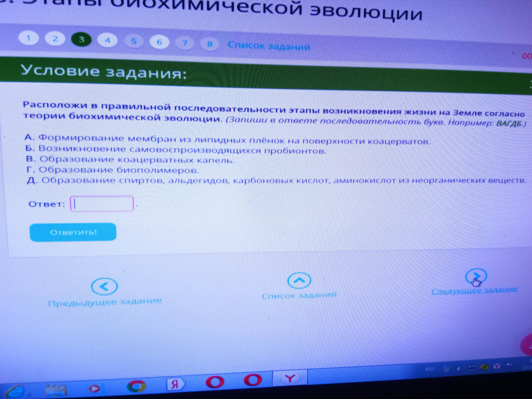This screenshot has height=399, width=532.
Task: Go to task number 6
Action: [159, 42]
